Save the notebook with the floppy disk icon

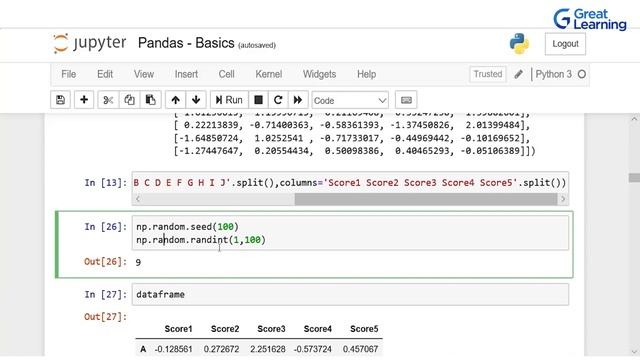point(60,100)
